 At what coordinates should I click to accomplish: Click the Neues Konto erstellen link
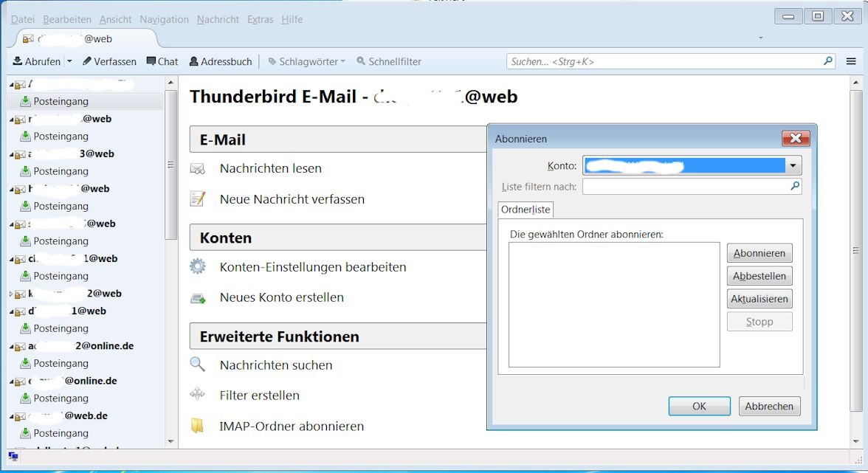282,297
